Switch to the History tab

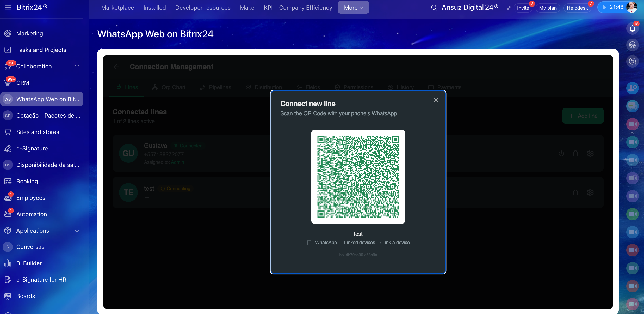point(400,87)
